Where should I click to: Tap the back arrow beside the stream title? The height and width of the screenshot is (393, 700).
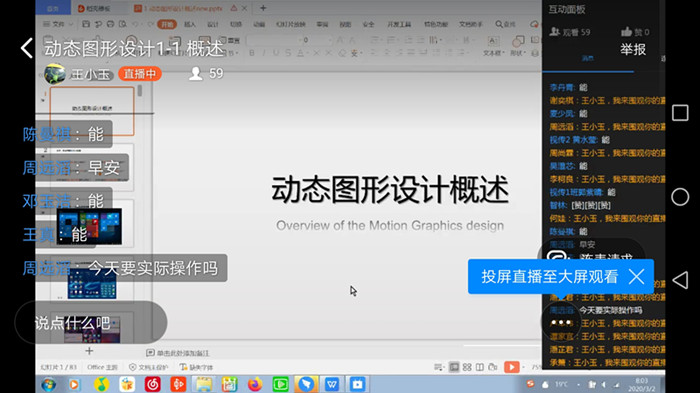pos(27,48)
